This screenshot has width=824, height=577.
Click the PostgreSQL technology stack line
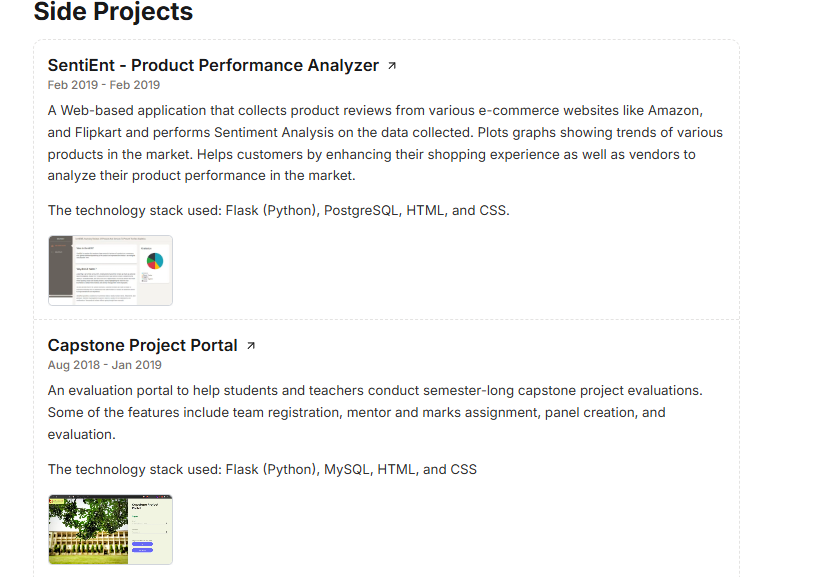pyautogui.click(x=279, y=211)
